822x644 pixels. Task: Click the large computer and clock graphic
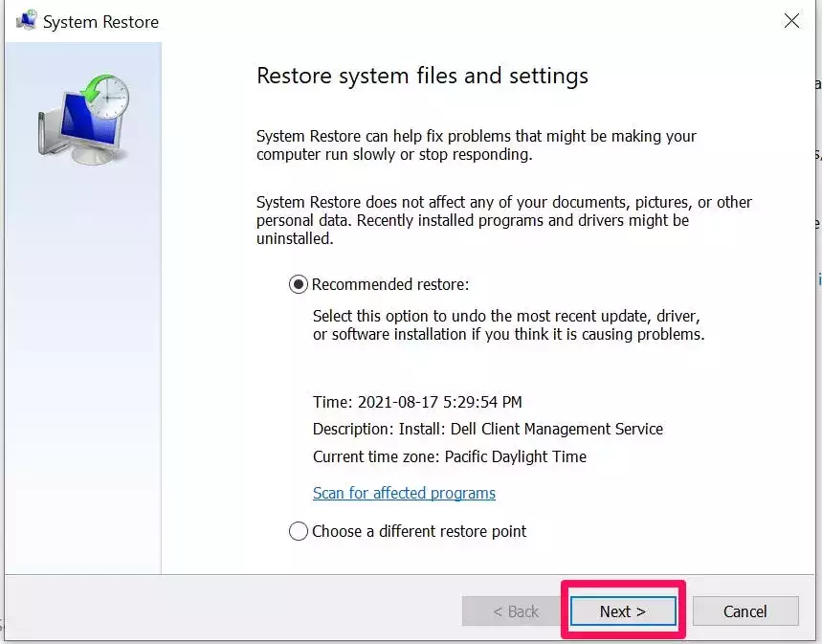pos(84,118)
